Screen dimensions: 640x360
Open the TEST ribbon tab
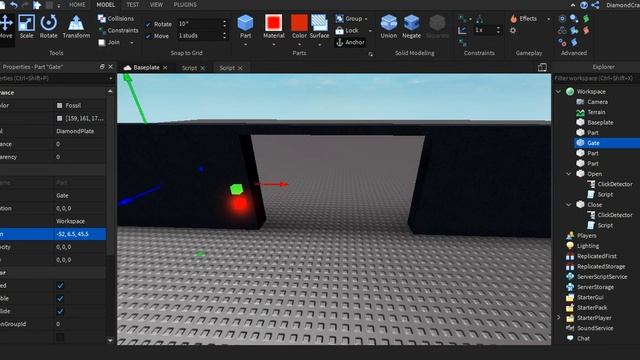[132, 5]
